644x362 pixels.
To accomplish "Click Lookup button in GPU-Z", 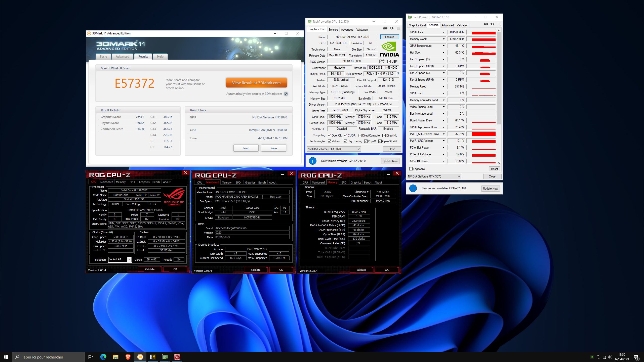I will click(x=389, y=37).
